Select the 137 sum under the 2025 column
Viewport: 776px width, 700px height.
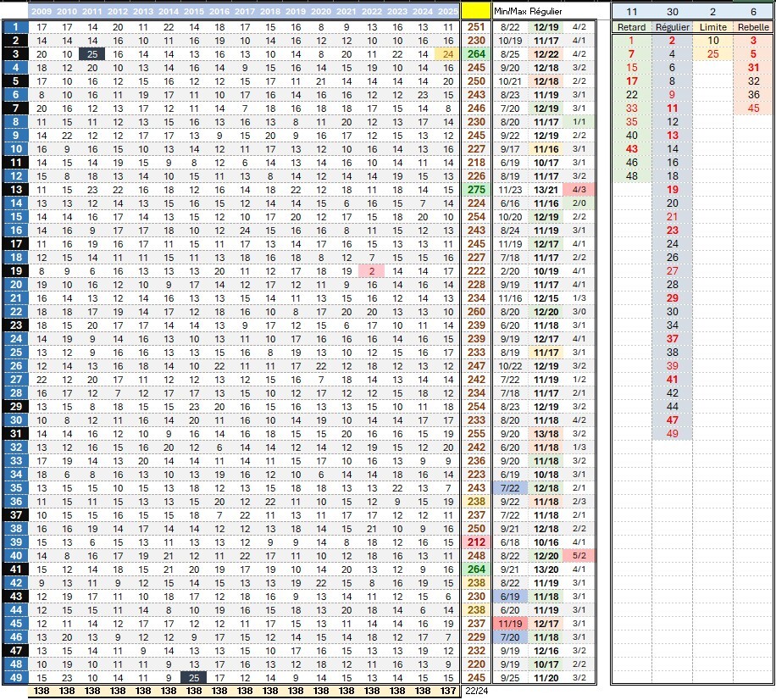point(446,692)
